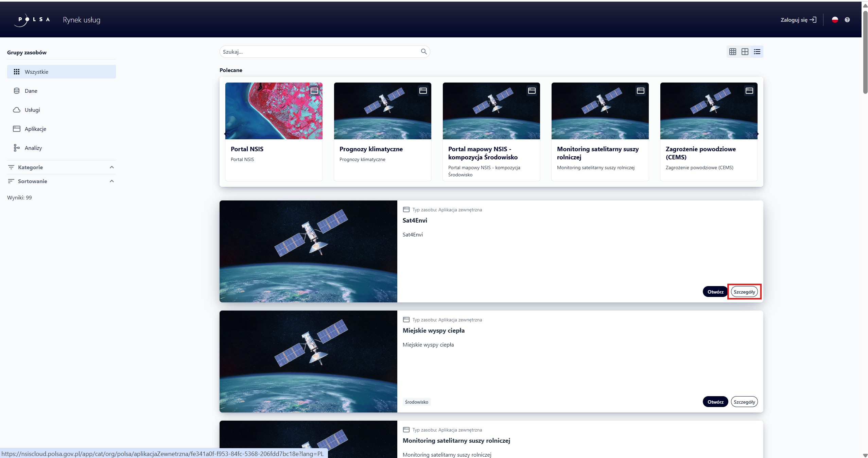This screenshot has width=868, height=458.
Task: Switch to large grid view
Action: (x=745, y=52)
